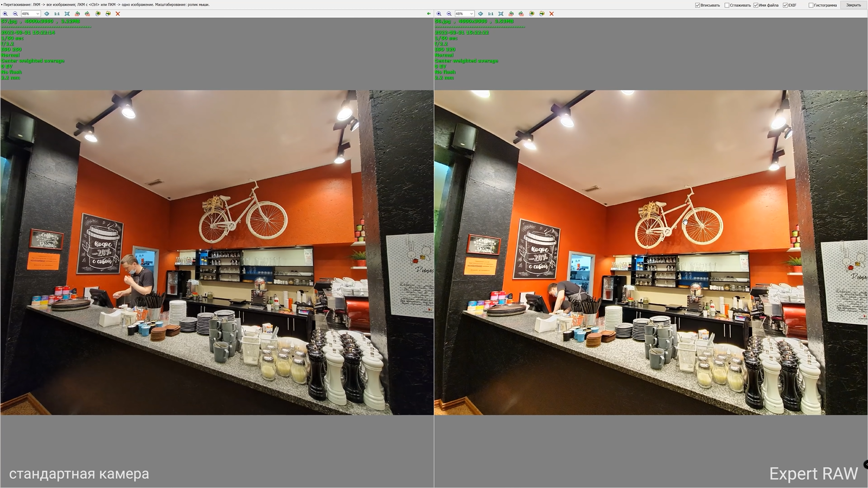The width and height of the screenshot is (868, 488).
Task: Enable the Сглаживать checkbox
Action: coord(727,5)
